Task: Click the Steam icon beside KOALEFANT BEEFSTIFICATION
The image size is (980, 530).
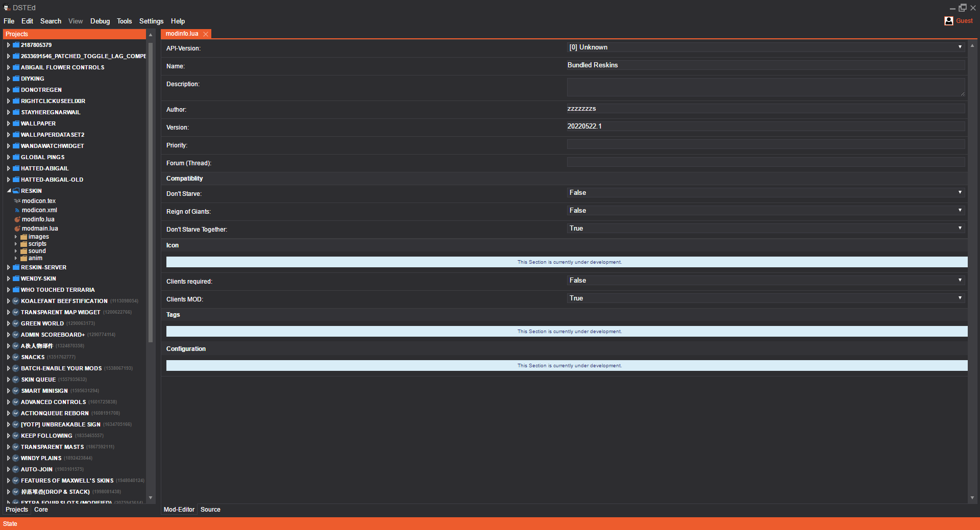Action: click(x=16, y=301)
